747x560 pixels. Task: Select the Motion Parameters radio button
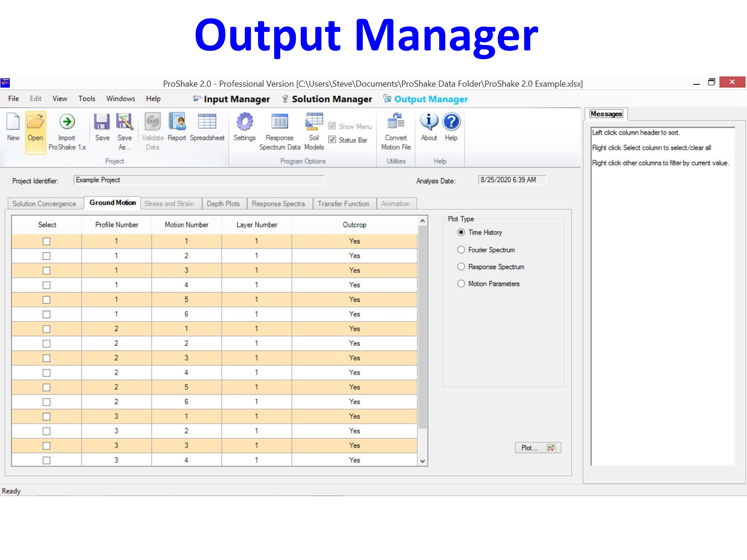(461, 283)
